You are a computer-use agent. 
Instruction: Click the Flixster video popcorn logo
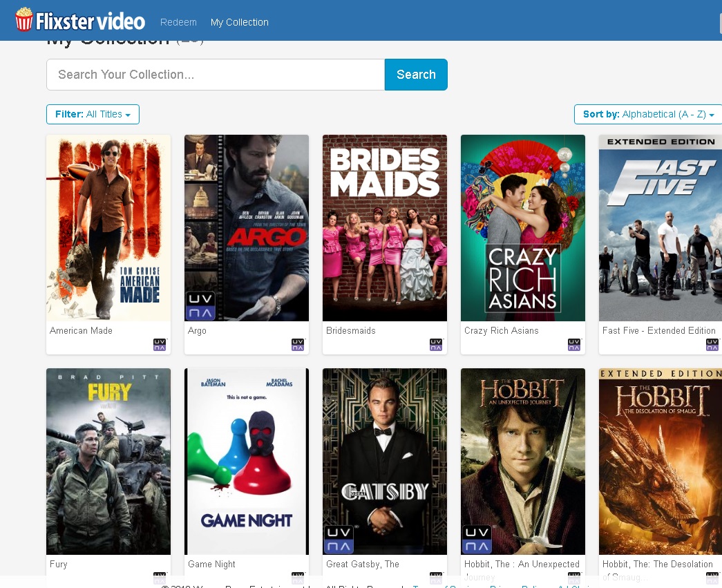click(x=79, y=20)
